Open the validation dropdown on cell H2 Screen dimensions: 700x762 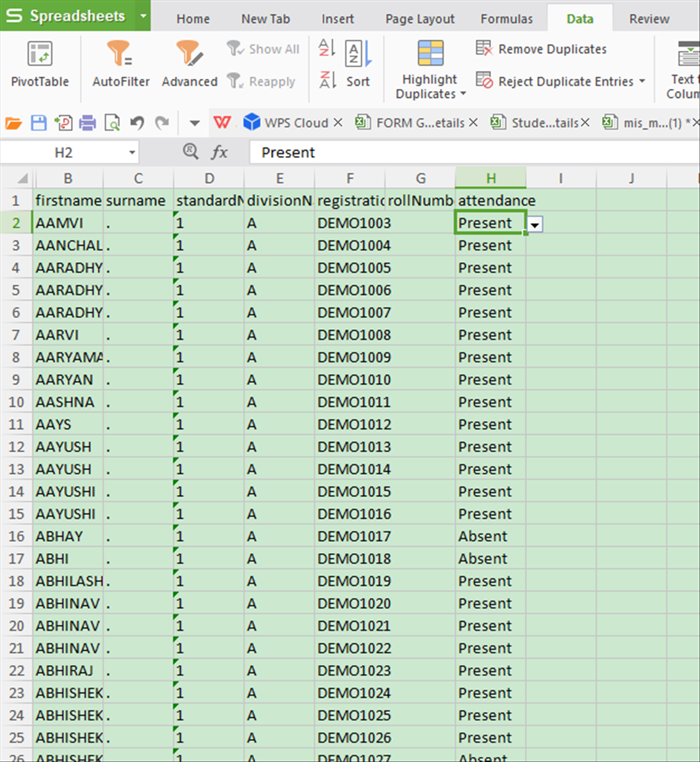click(x=535, y=225)
